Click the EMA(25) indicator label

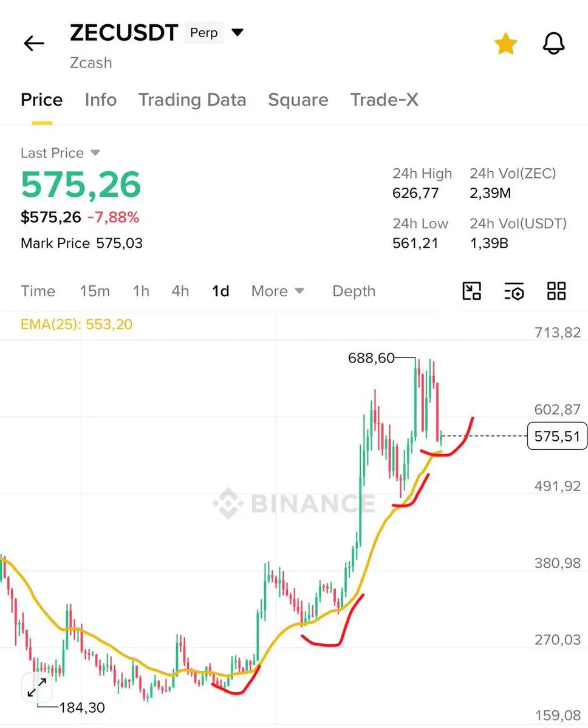point(77,324)
